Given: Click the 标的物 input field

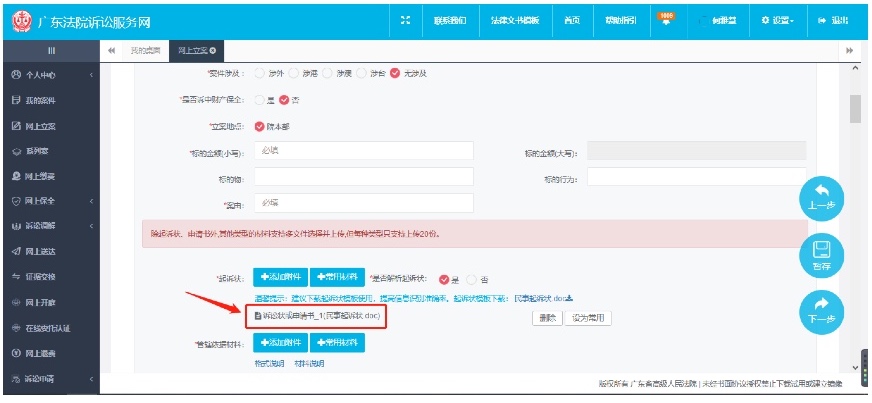Looking at the screenshot, I should tap(364, 177).
